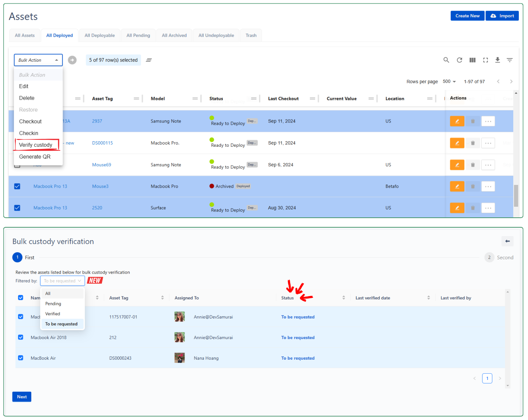Open the Filtered by status dropdown
Image resolution: width=528 pixels, height=420 pixels.
tap(62, 281)
